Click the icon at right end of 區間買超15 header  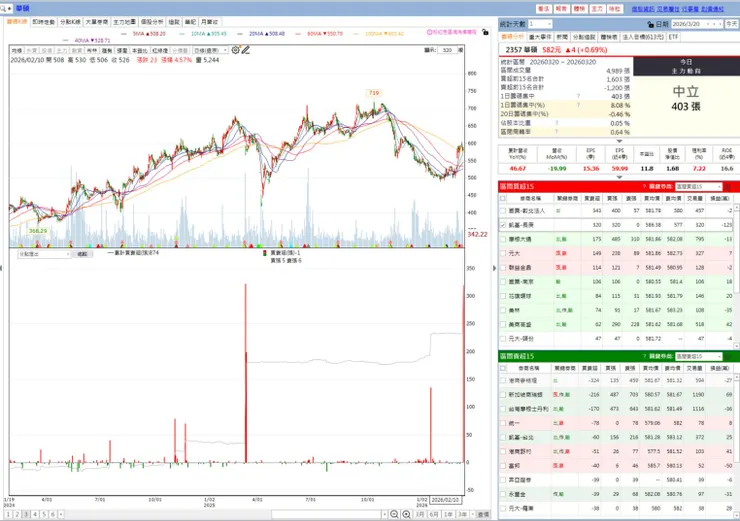(728, 187)
